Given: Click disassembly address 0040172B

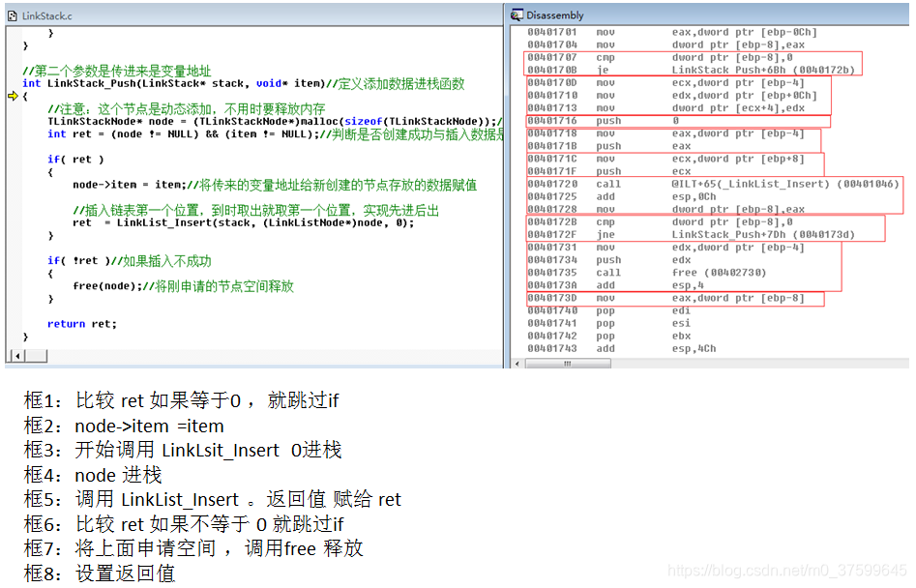Looking at the screenshot, I should click(x=552, y=222).
